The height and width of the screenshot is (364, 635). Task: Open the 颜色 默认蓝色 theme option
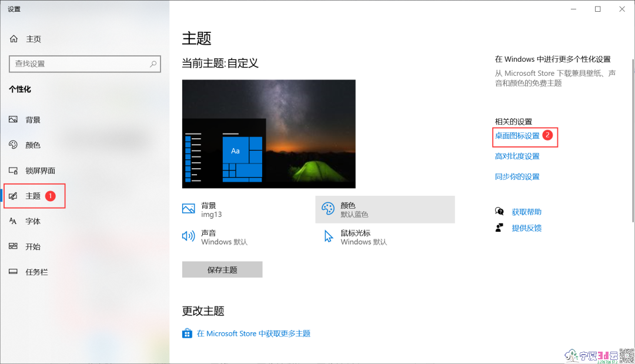[385, 209]
